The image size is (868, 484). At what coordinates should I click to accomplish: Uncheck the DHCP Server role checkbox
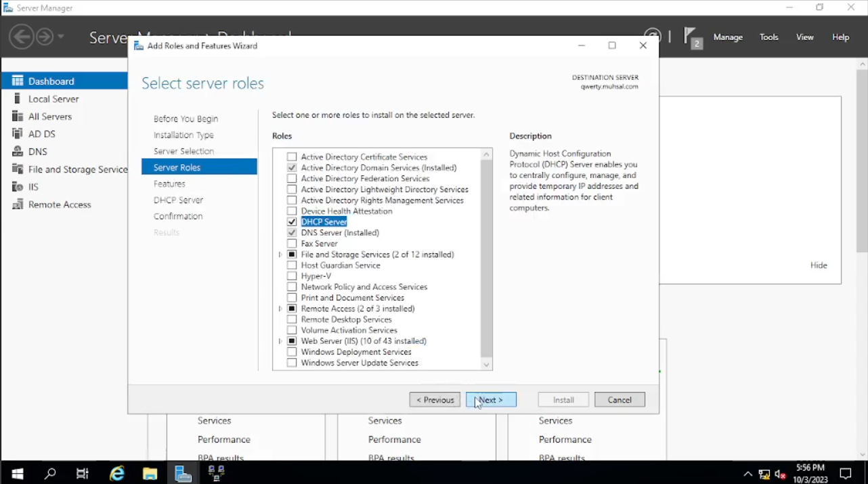coord(292,222)
